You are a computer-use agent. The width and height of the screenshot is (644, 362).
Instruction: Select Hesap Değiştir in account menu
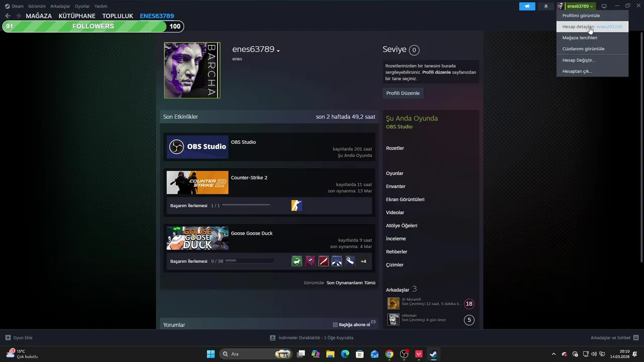592,60
